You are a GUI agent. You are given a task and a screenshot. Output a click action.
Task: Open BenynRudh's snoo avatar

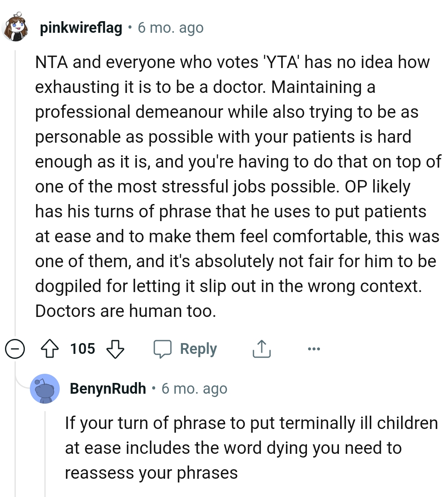click(x=45, y=389)
